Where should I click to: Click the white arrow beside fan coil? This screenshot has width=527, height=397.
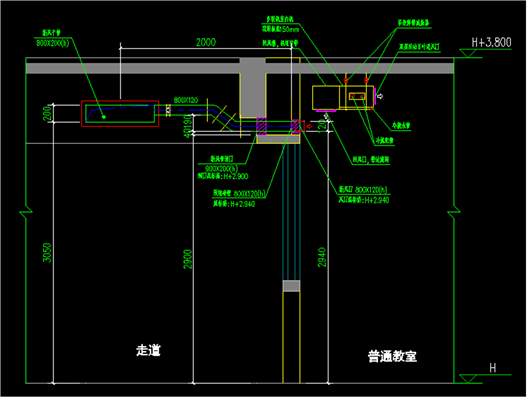[380, 96]
